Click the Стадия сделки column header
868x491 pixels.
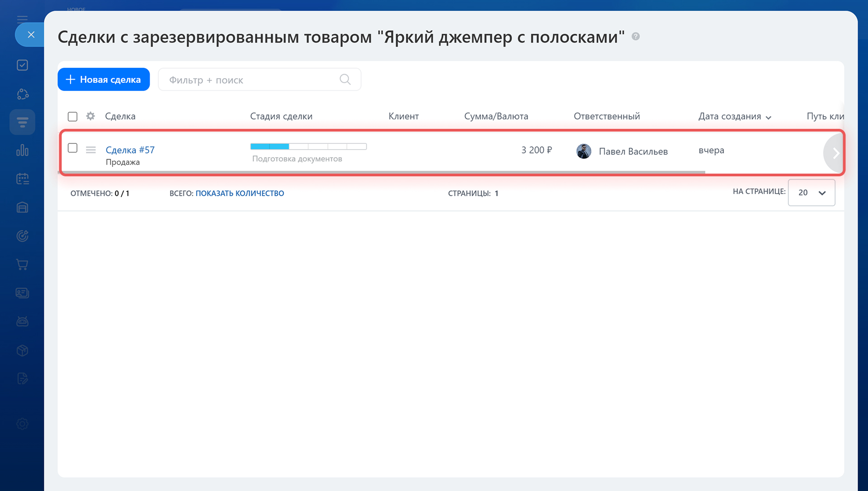pyautogui.click(x=281, y=116)
